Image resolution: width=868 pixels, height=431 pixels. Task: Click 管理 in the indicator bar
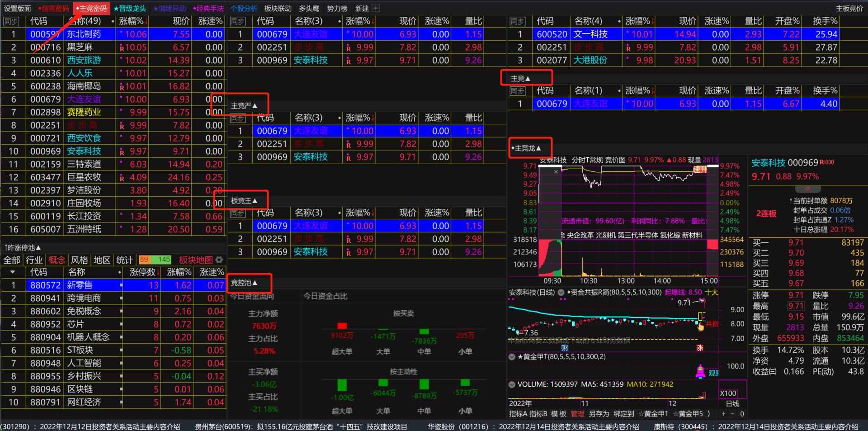pos(577,413)
